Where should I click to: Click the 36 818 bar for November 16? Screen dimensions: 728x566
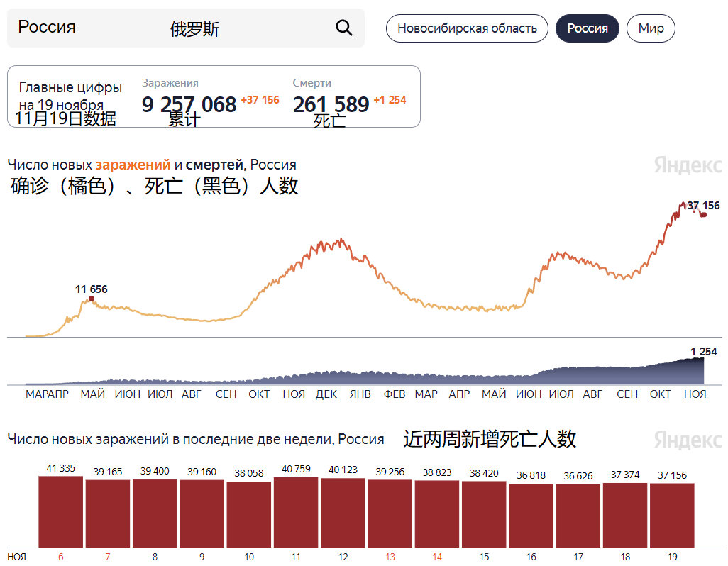[531, 516]
